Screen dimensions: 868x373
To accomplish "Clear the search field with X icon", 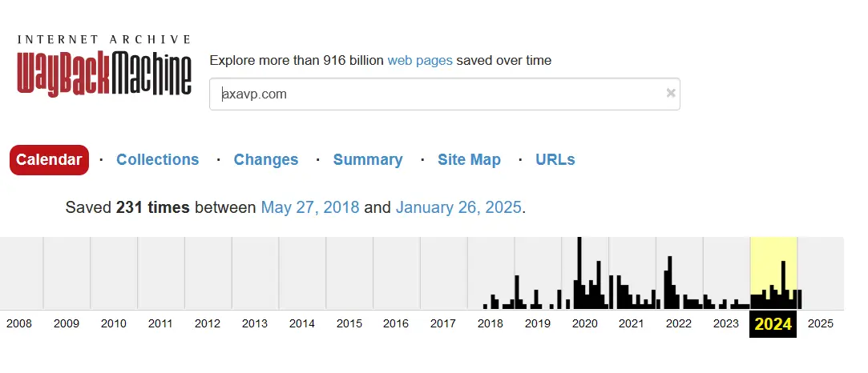I will [671, 94].
